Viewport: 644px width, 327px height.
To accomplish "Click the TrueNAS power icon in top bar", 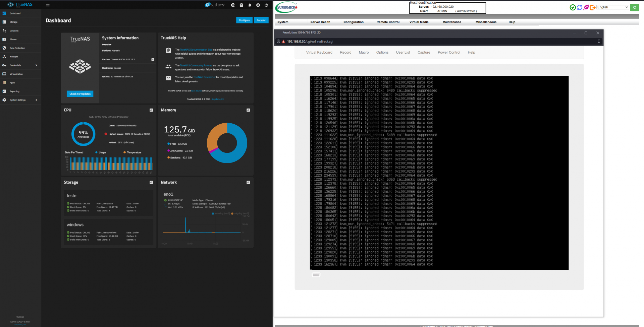I will click(266, 5).
